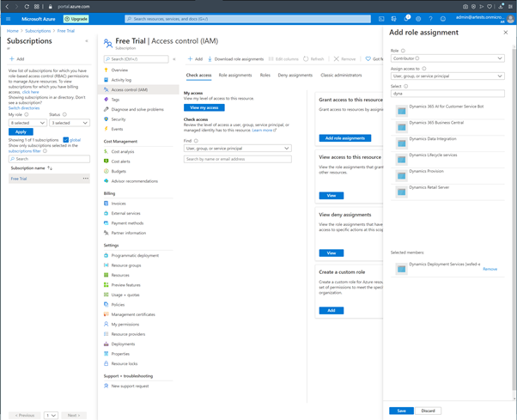This screenshot has height=420, width=517.
Task: Toggle the global subscriptions checkbox
Action: (x=66, y=139)
